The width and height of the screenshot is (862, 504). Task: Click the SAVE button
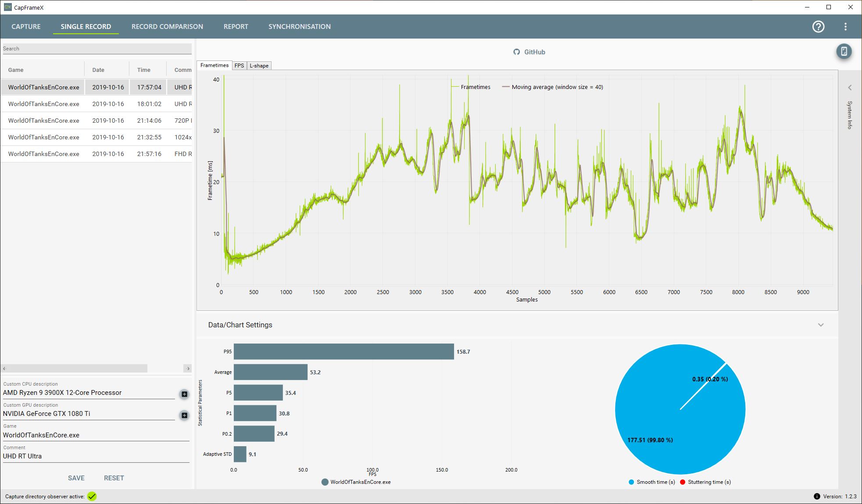click(76, 478)
